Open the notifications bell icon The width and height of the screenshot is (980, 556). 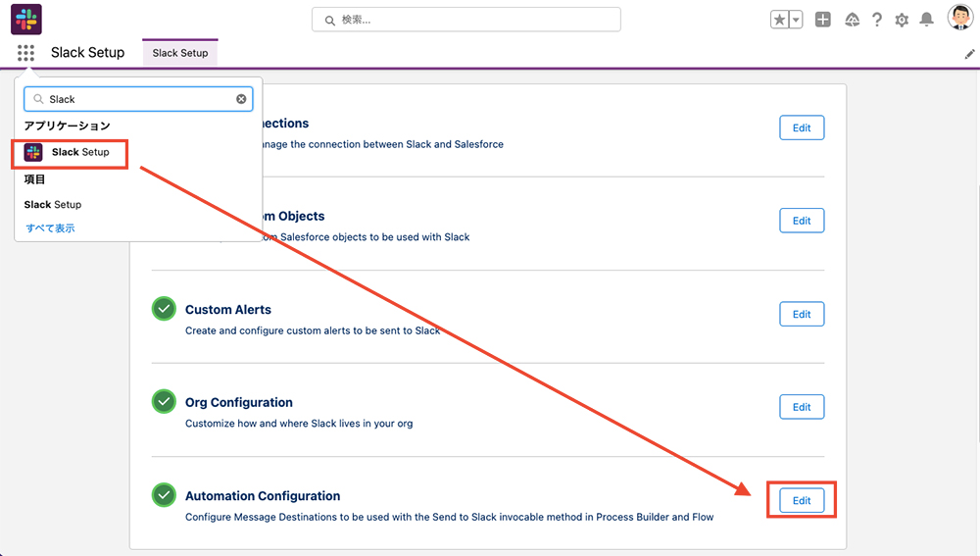(x=926, y=20)
